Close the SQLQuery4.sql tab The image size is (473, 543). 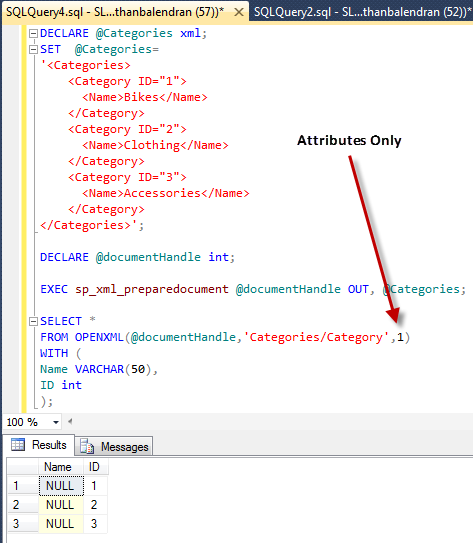click(239, 12)
